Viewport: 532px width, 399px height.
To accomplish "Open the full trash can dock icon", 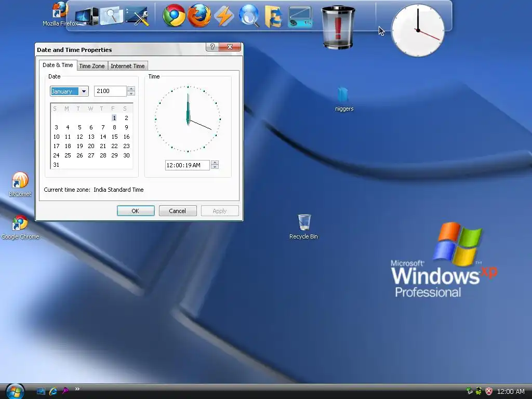I will point(338,27).
